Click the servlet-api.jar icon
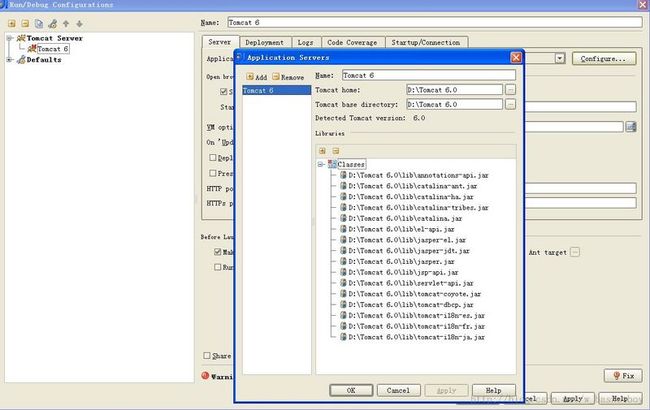 (x=343, y=283)
